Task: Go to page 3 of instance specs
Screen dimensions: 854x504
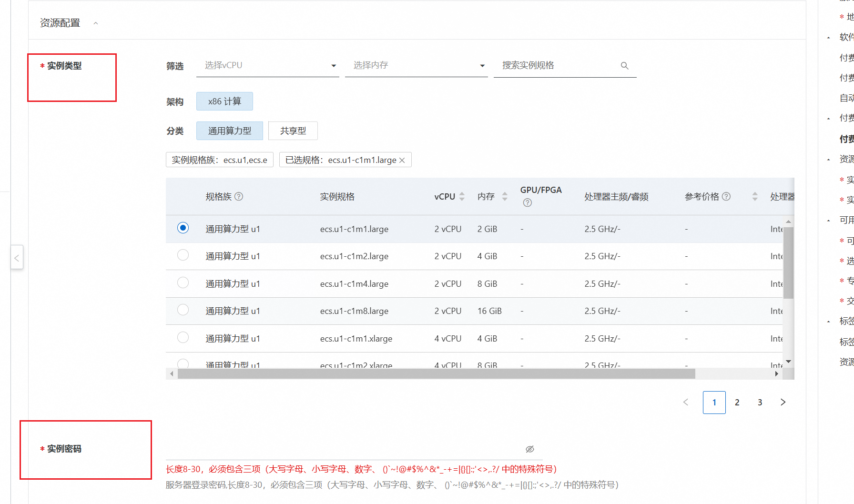Action: (x=760, y=402)
